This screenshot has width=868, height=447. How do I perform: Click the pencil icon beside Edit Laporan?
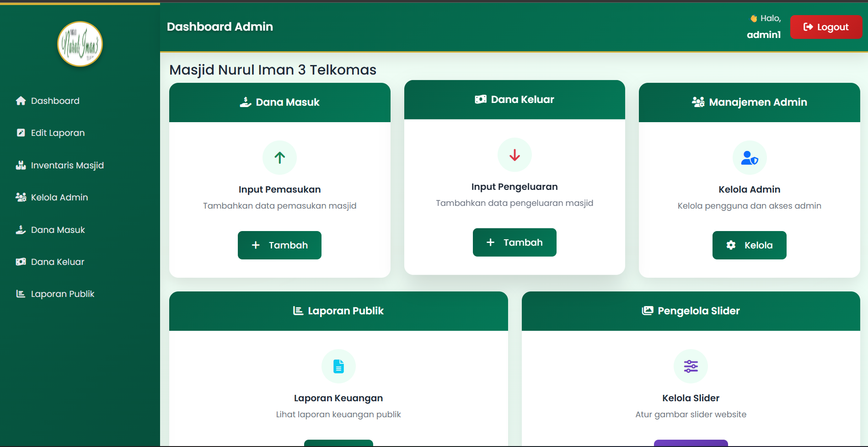point(21,133)
